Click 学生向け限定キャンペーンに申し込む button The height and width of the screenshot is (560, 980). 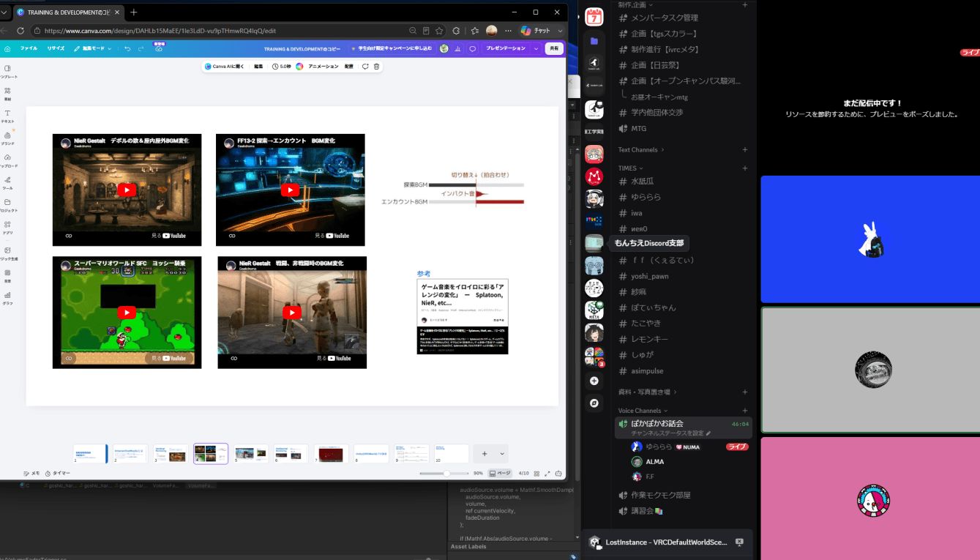coord(391,48)
